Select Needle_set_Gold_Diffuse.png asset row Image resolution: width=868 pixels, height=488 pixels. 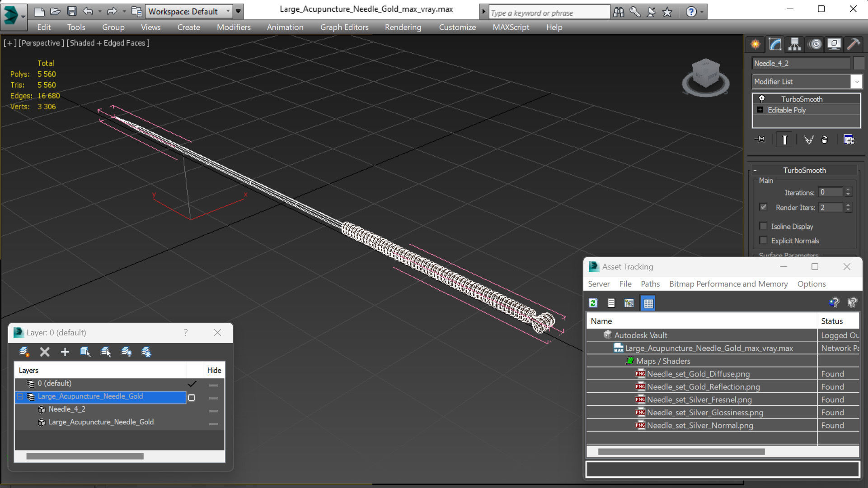[x=723, y=374]
